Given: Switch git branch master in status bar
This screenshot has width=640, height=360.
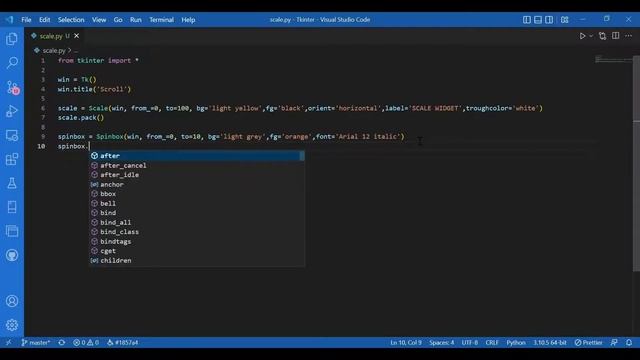Looking at the screenshot, I should click(36, 342).
